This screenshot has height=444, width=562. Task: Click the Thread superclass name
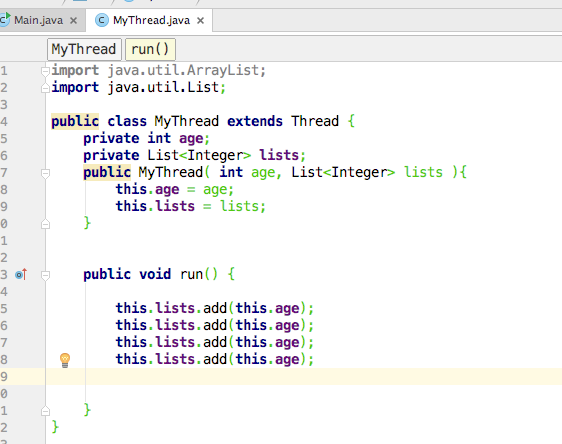coord(315,121)
